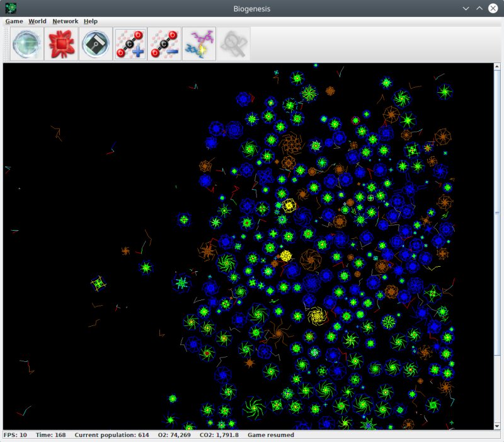The image size is (504, 442).
Task: Click the purple and blue organisms toolbar icon
Action: tap(199, 44)
